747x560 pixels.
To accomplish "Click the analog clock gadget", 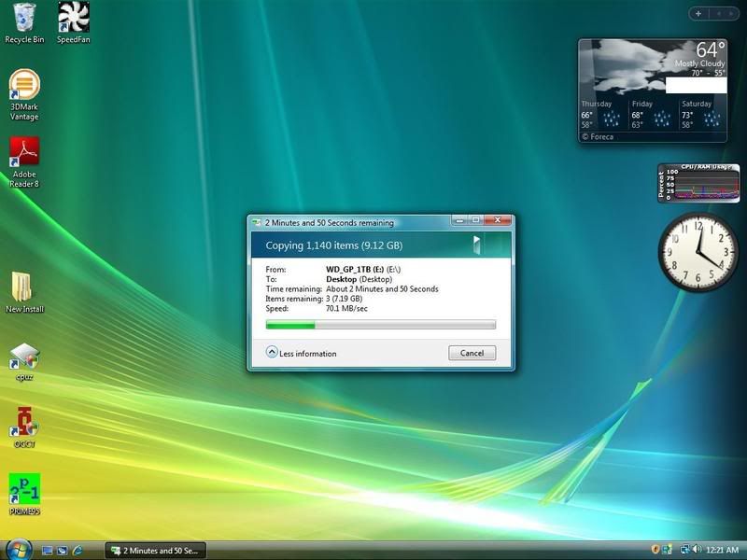I will (x=698, y=251).
